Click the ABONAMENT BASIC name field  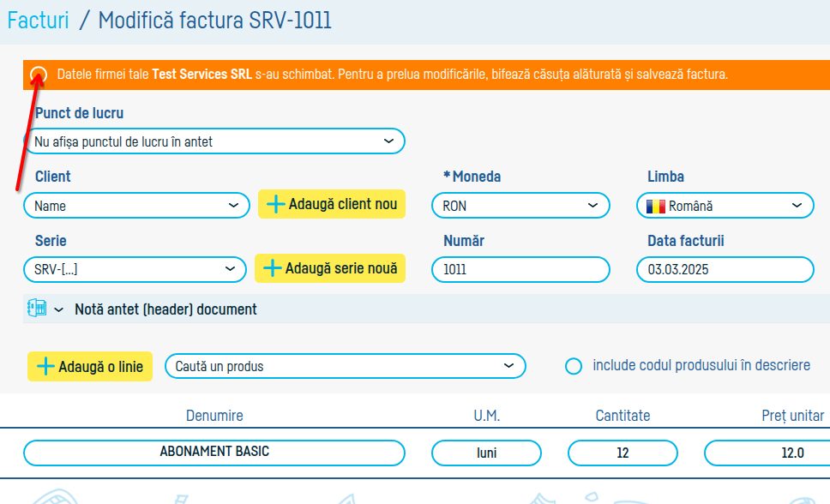(x=214, y=452)
